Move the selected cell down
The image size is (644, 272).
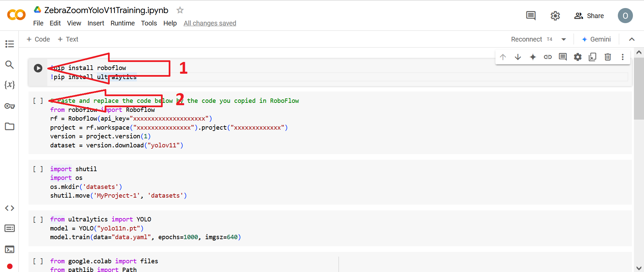click(x=518, y=57)
